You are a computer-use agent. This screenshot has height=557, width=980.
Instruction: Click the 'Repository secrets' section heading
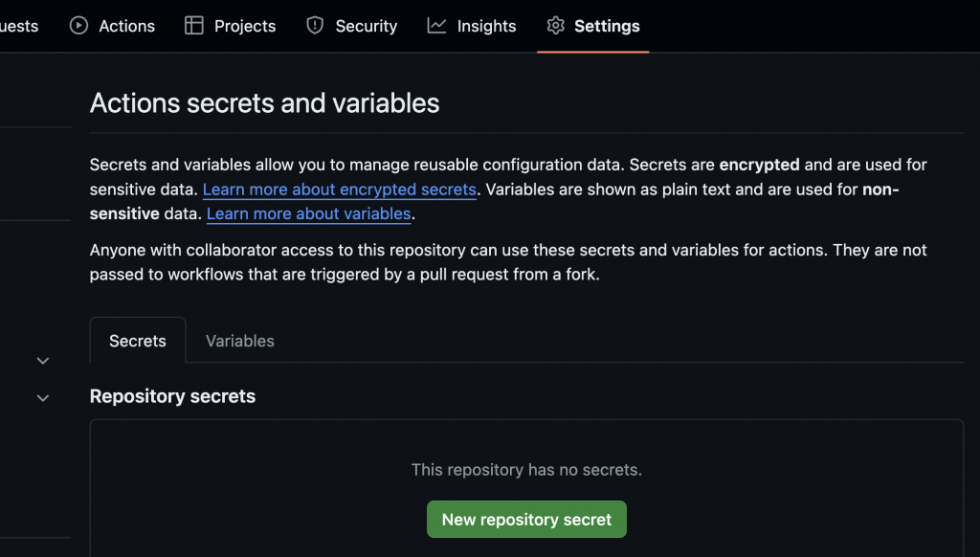pos(172,396)
